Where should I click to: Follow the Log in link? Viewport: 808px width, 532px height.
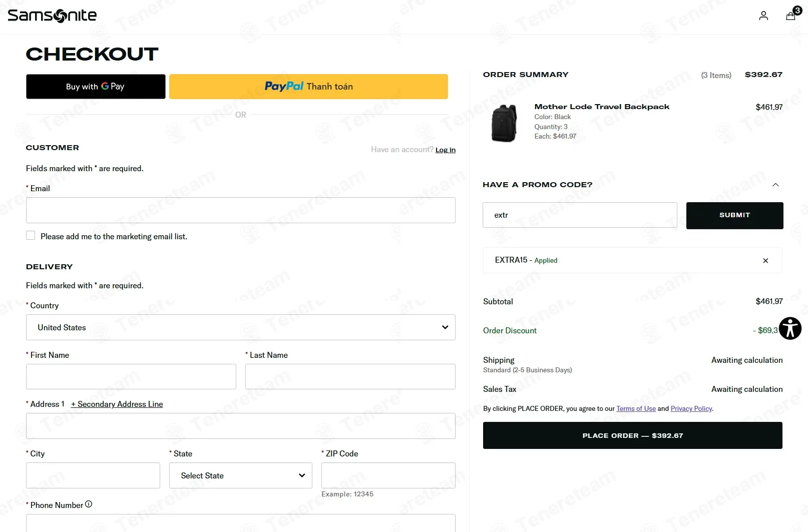tap(446, 150)
